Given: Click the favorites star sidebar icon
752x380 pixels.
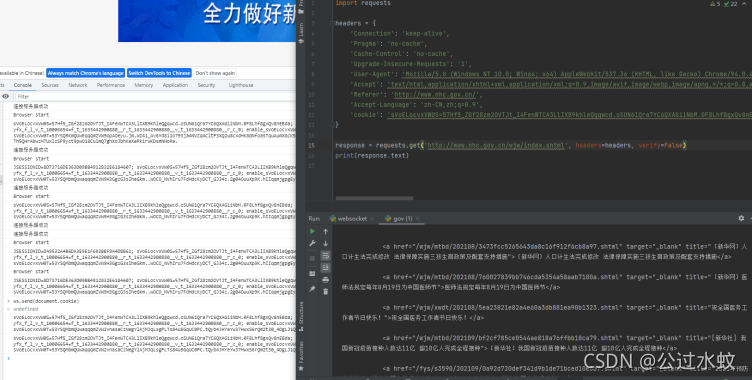Looking at the screenshot, I should pos(301,369).
